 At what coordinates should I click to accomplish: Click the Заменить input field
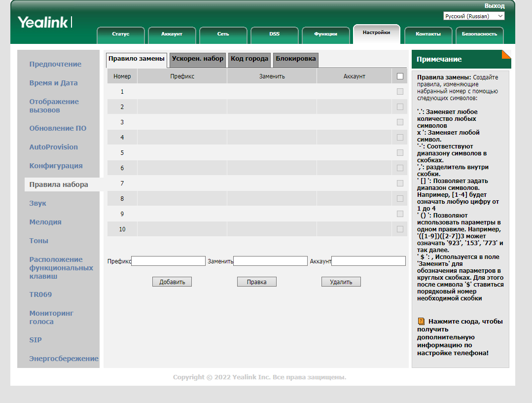pos(270,261)
